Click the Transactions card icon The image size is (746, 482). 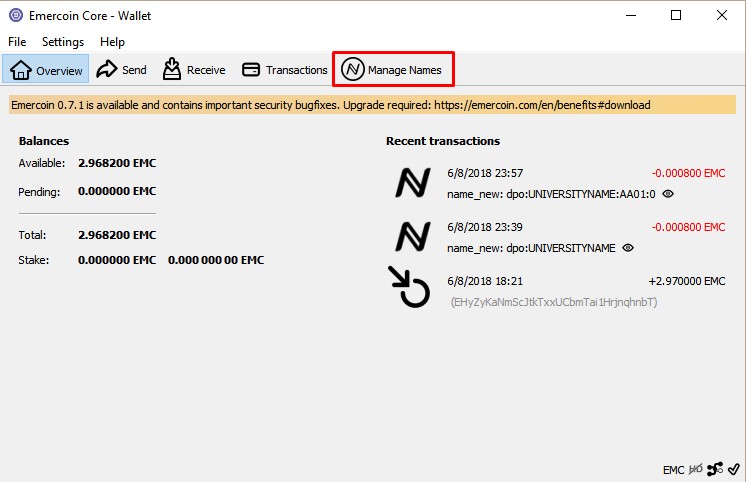coord(251,69)
